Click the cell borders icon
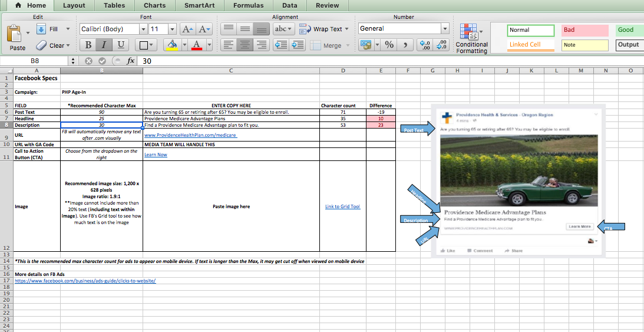 click(144, 45)
